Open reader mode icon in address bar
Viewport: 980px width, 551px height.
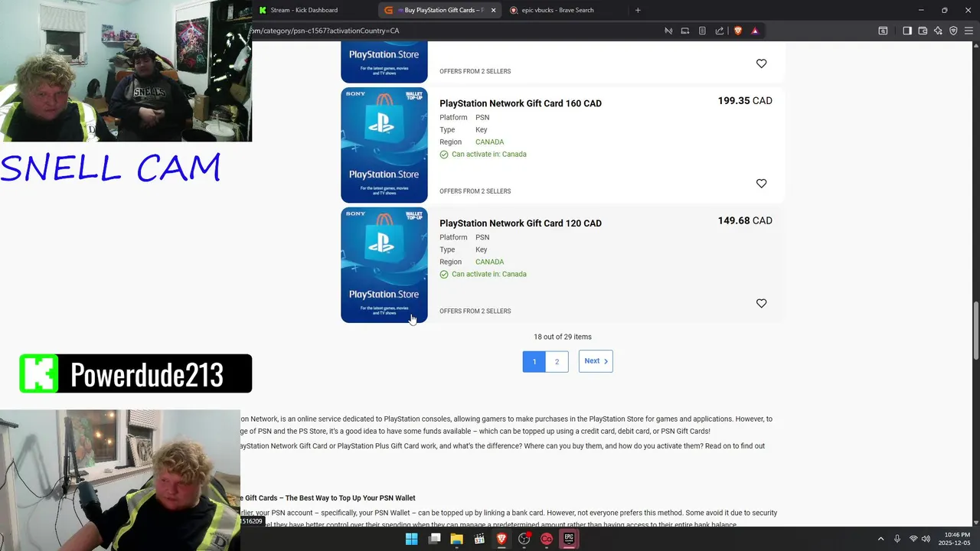702,31
